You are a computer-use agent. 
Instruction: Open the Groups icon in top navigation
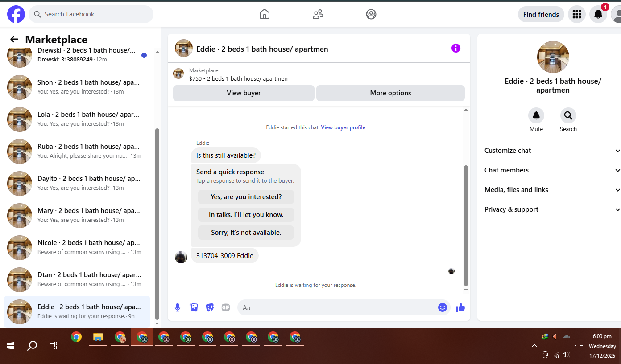(371, 14)
